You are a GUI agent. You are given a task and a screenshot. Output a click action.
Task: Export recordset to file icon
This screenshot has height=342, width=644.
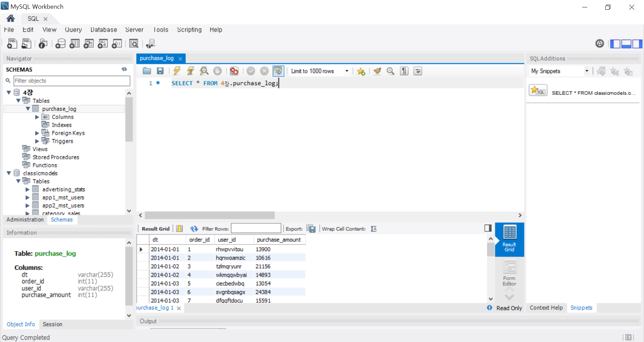(311, 229)
